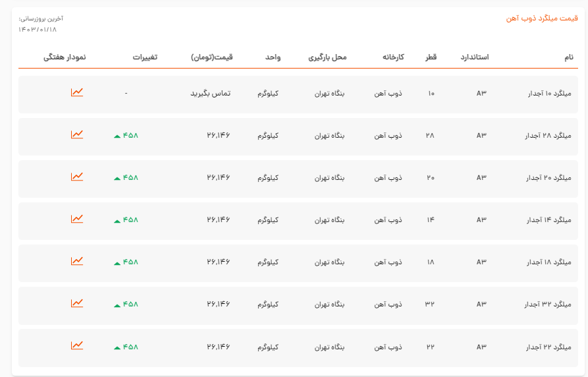
Task: Click the نام column header
Action: pos(569,57)
